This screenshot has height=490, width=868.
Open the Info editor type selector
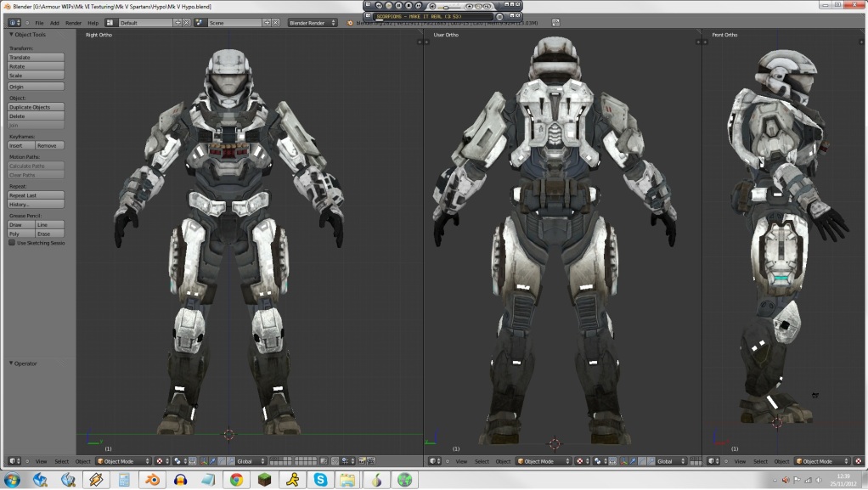pos(14,23)
